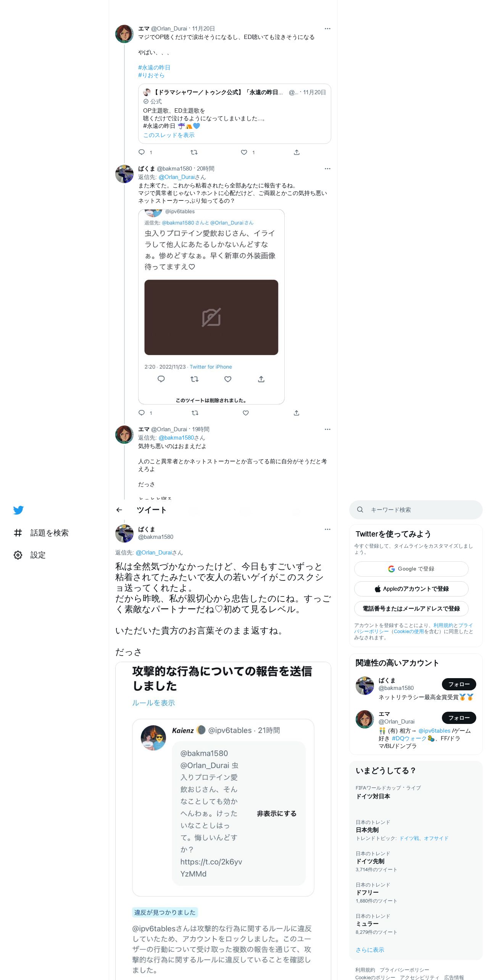The height and width of the screenshot is (980, 490).
Task: Open more options on main ばくま tweet
Action: (327, 529)
